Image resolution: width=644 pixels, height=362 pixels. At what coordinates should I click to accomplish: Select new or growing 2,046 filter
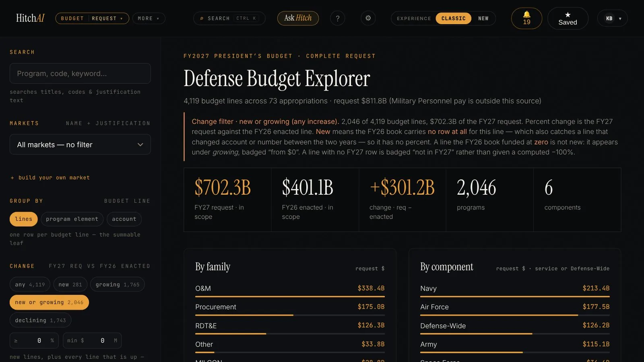[x=49, y=302]
